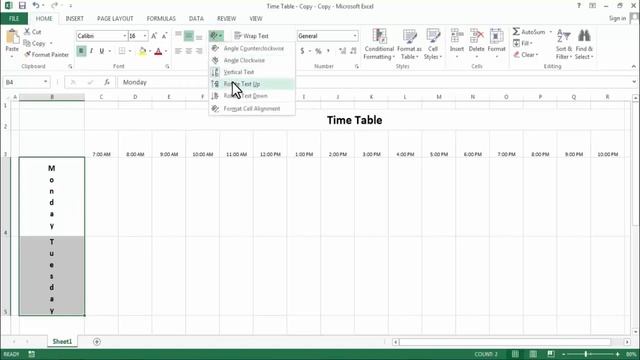Click the zoom slider handle
The height and width of the screenshot is (360, 640).
coord(586,354)
